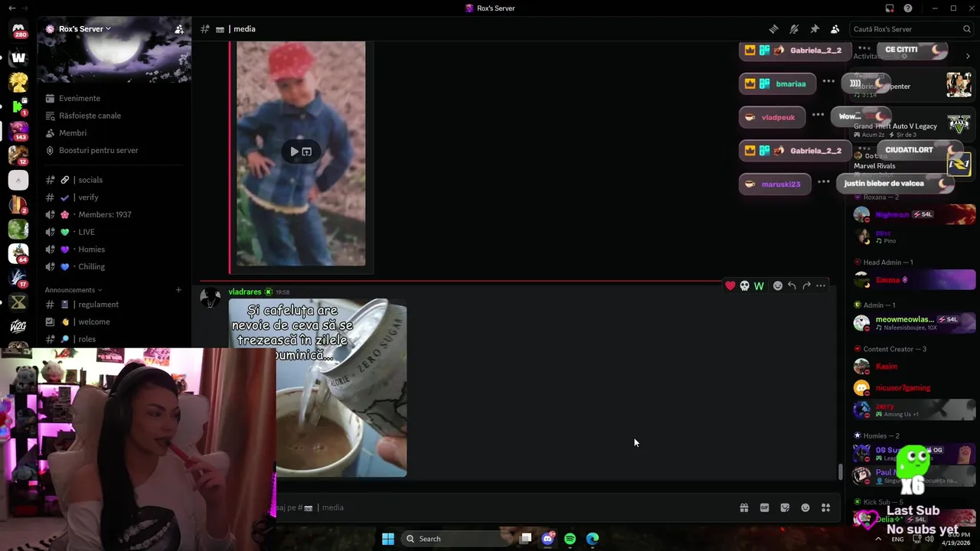Image resolution: width=980 pixels, height=551 pixels.
Task: Open Boosturi pentru server
Action: pyautogui.click(x=113, y=150)
